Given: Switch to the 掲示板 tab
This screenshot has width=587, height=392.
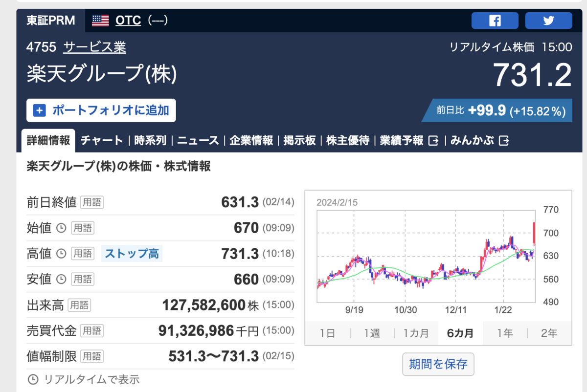Looking at the screenshot, I should tap(300, 141).
